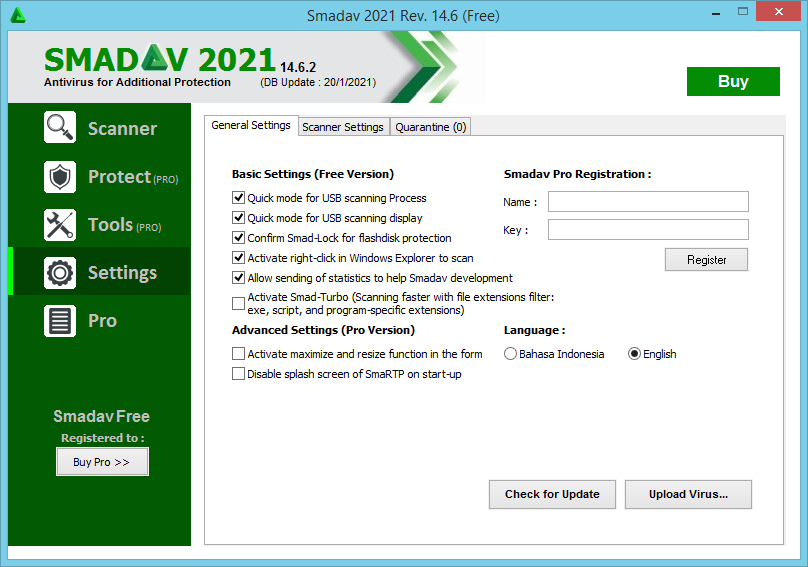This screenshot has width=808, height=567.
Task: Maximize the Smadav window
Action: pyautogui.click(x=743, y=11)
